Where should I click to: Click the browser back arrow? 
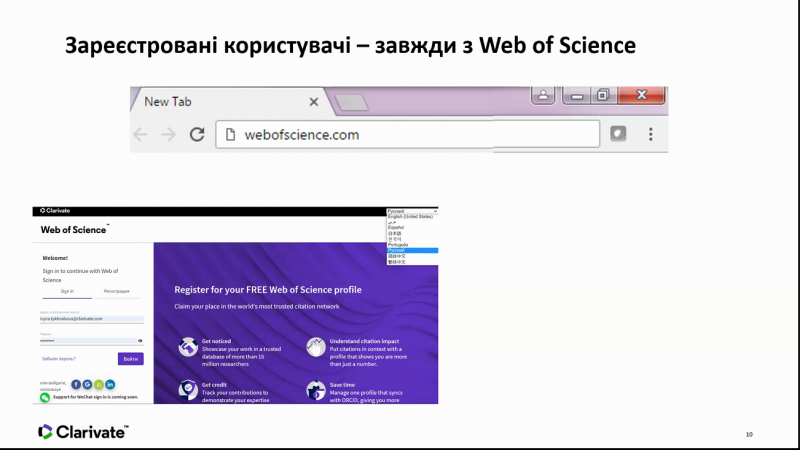[x=141, y=134]
